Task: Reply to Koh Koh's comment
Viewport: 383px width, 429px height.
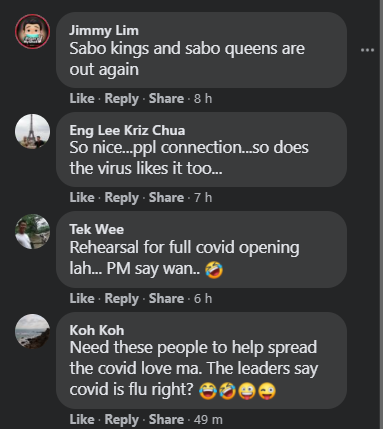Action: (x=122, y=420)
